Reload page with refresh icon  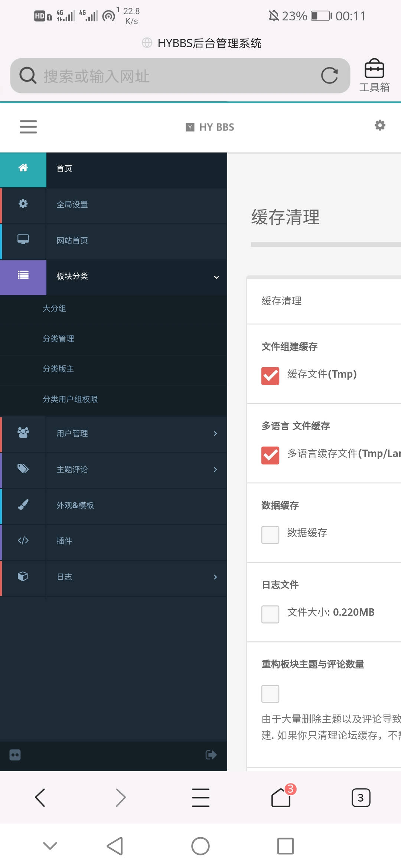(329, 76)
